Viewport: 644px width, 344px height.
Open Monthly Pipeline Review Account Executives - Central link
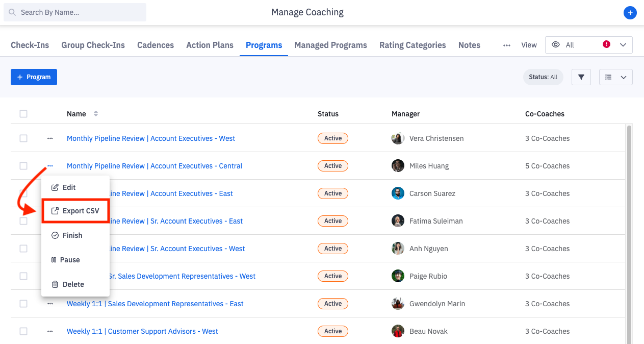[154, 166]
